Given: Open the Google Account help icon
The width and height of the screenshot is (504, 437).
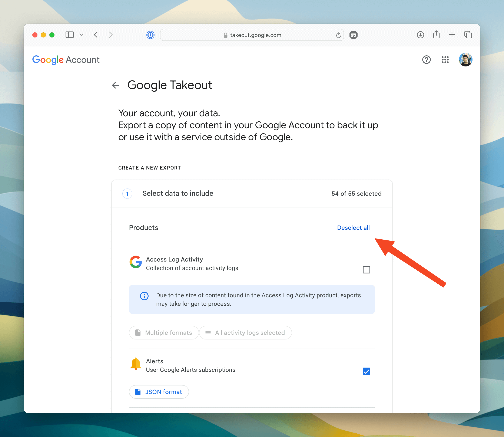Looking at the screenshot, I should (426, 60).
